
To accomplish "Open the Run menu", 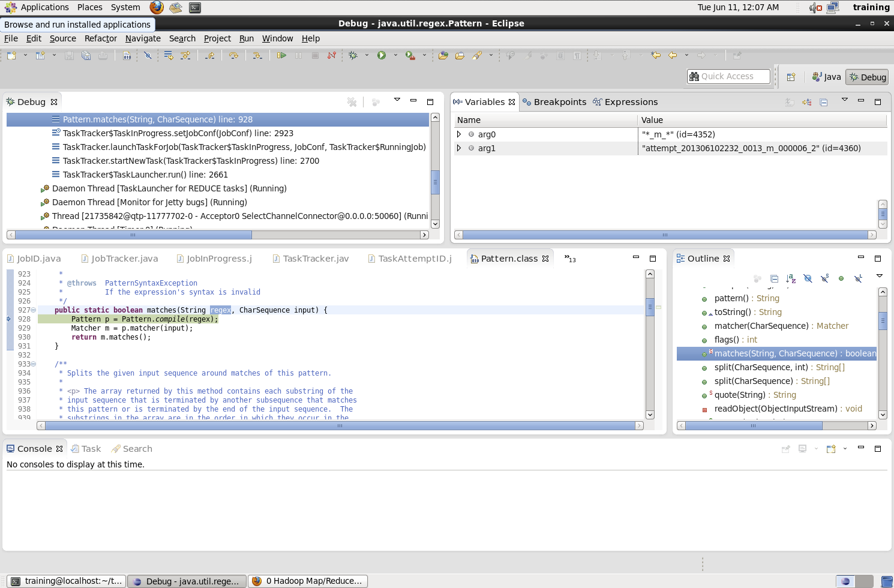I will 247,38.
